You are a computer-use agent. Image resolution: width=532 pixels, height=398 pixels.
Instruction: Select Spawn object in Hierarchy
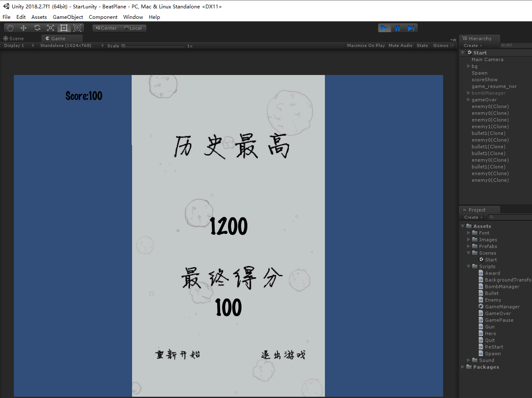click(479, 73)
